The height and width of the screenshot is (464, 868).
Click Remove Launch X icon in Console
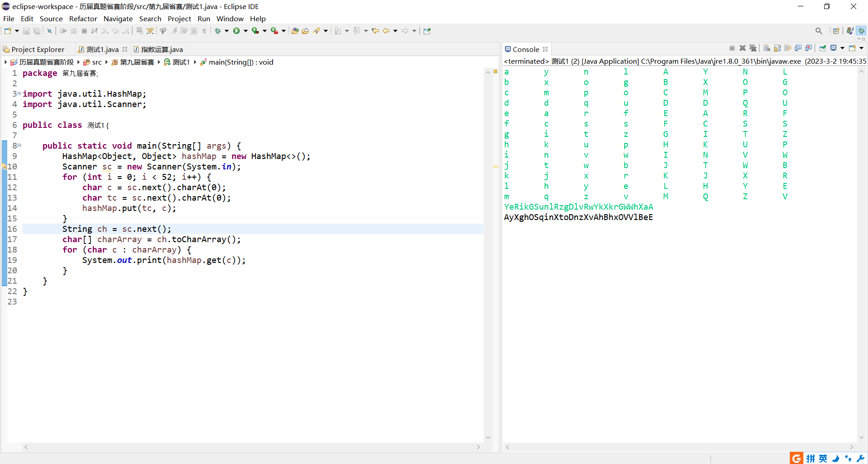point(742,48)
